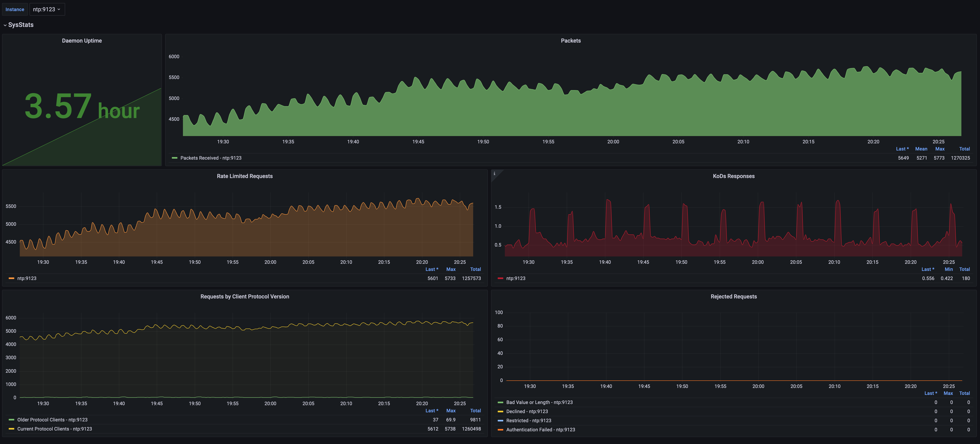Toggle the Current Protocol Clients legend series
The height and width of the screenshot is (444, 980).
click(54, 429)
